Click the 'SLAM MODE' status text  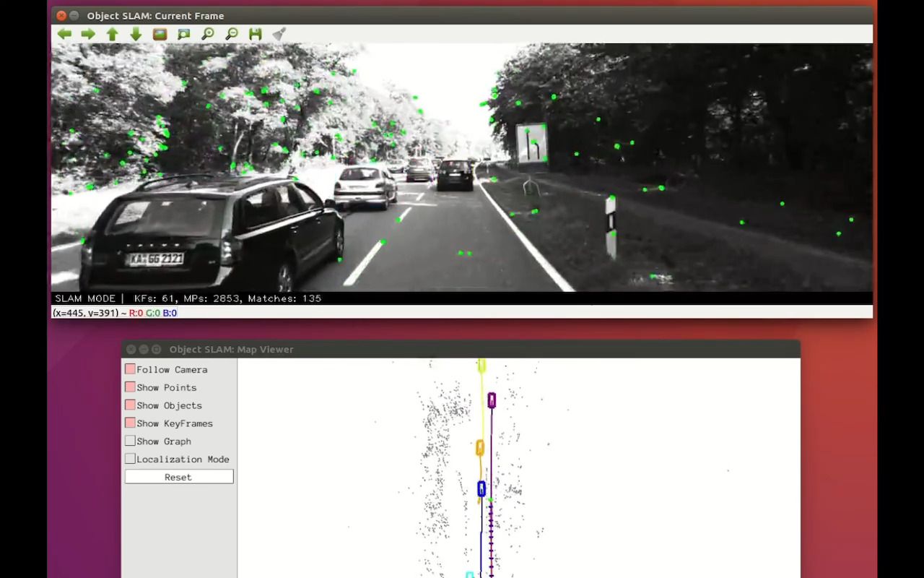click(85, 298)
